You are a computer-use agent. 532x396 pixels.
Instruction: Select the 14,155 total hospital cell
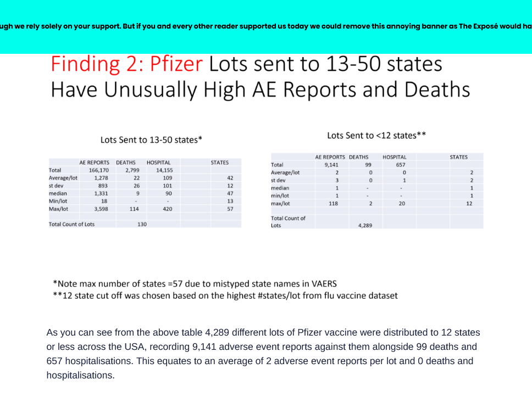tap(164, 170)
